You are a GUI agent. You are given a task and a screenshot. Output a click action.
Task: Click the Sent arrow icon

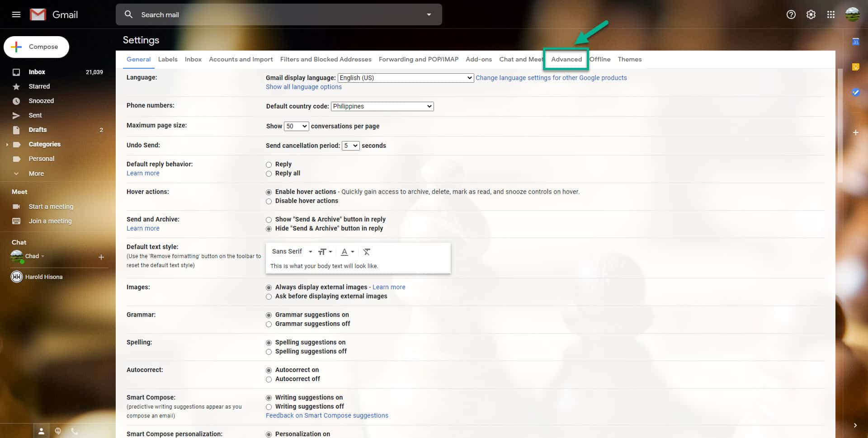click(x=16, y=115)
